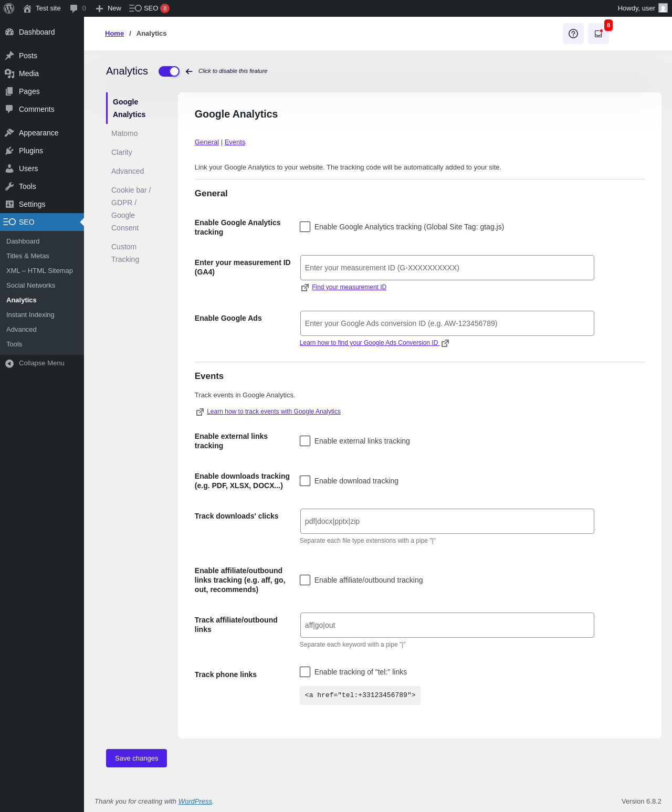
Task: Click the New plus icon in admin bar
Action: [x=99, y=8]
